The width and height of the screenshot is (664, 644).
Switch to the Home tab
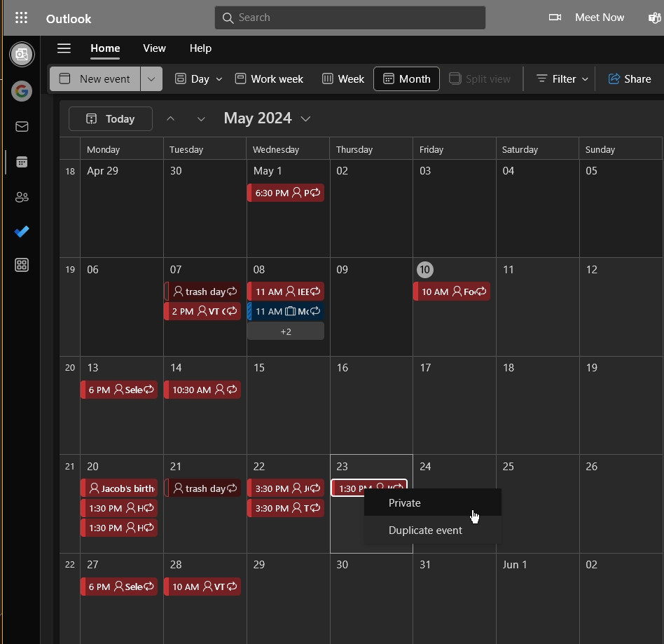tap(106, 48)
